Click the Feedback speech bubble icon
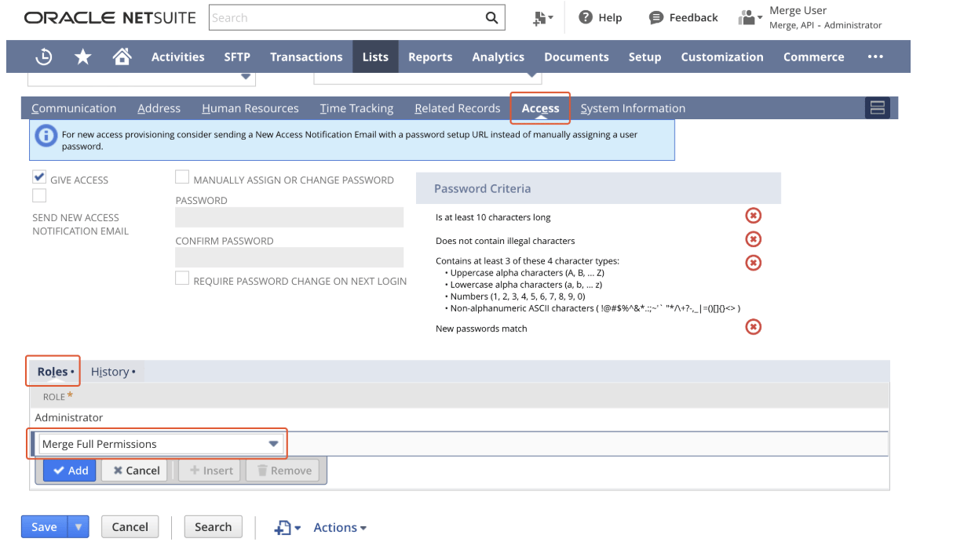This screenshot has width=953, height=560. click(x=656, y=17)
